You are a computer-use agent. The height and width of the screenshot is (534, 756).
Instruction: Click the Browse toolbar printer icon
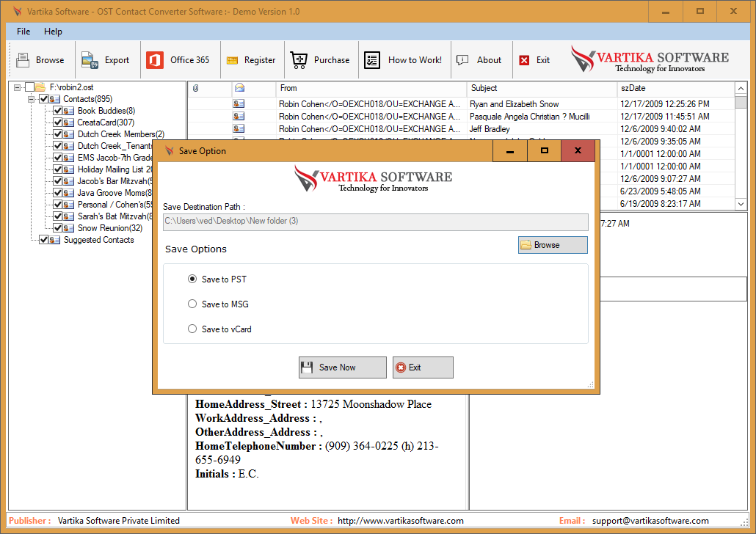pos(23,59)
